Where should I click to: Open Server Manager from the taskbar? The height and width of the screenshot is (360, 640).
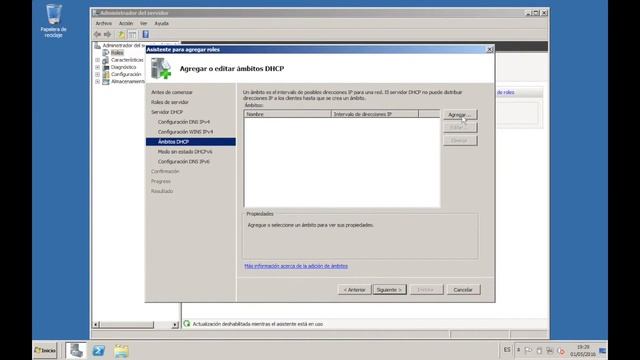point(76,351)
